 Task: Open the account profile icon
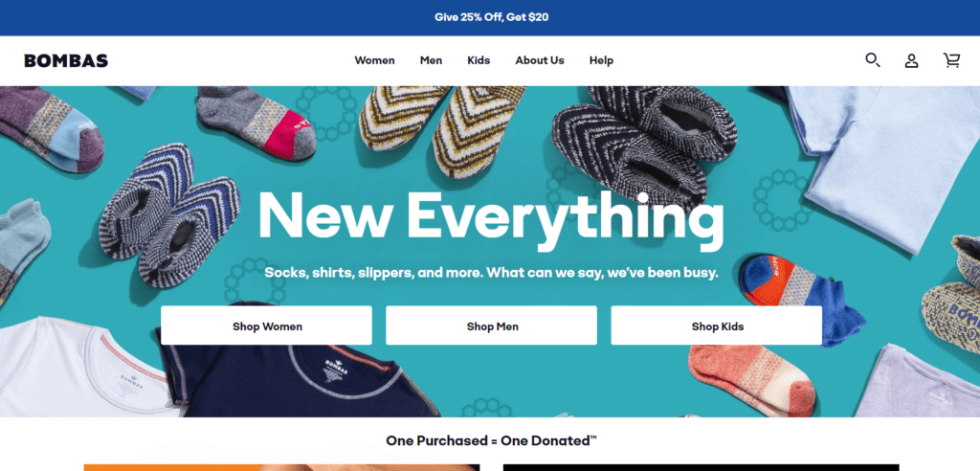911,60
